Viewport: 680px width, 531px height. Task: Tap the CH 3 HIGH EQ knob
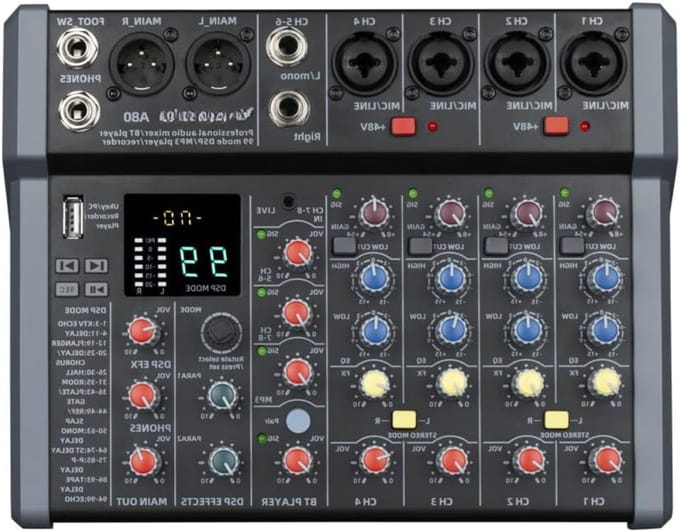point(452,278)
